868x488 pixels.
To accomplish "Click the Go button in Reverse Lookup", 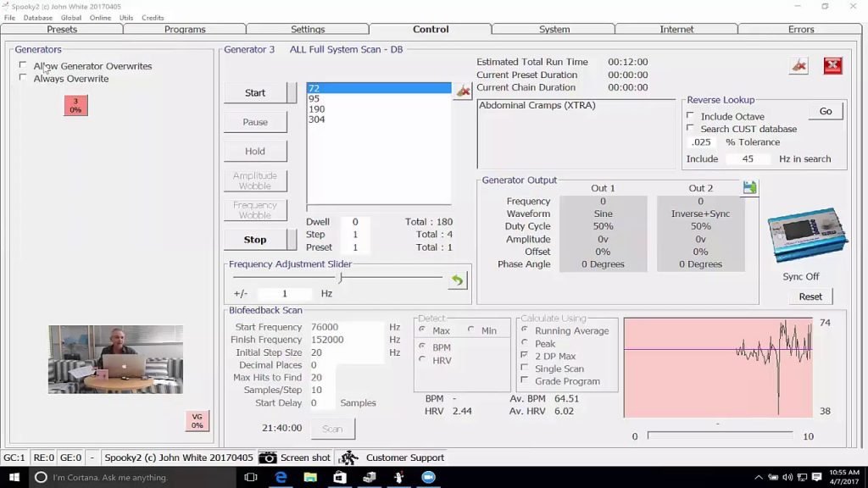I will coord(825,111).
